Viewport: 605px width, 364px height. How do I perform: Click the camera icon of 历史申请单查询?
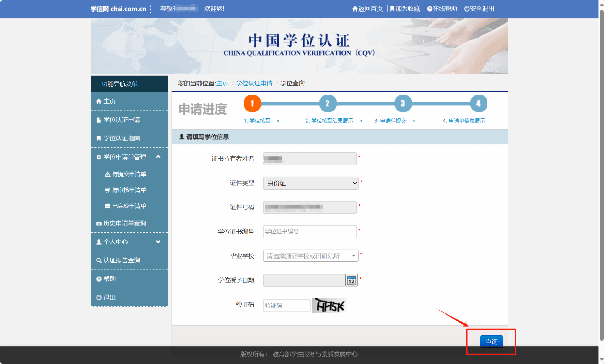[99, 223]
